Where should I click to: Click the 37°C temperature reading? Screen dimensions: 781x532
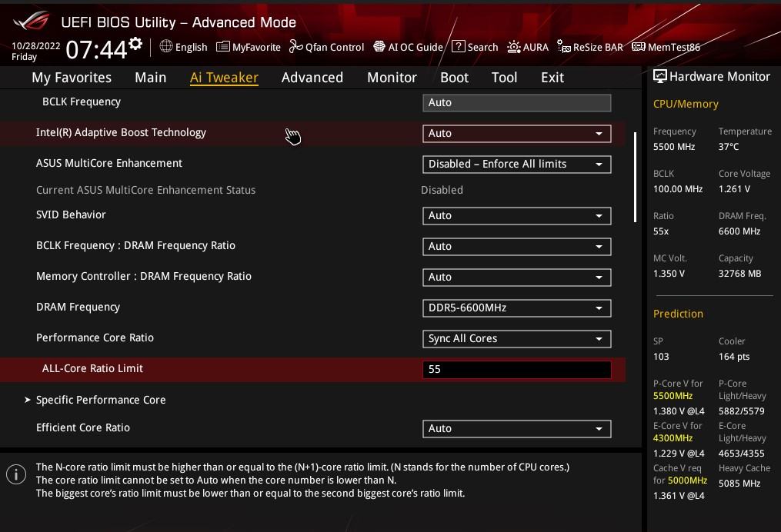728,147
